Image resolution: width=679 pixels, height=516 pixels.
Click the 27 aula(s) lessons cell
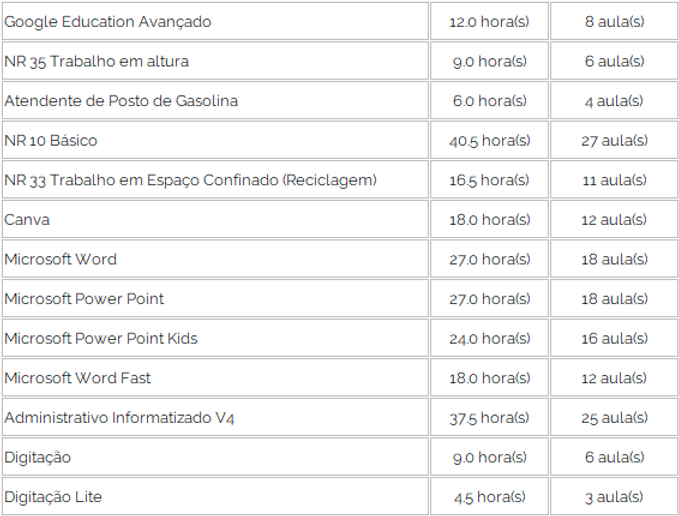[614, 140]
